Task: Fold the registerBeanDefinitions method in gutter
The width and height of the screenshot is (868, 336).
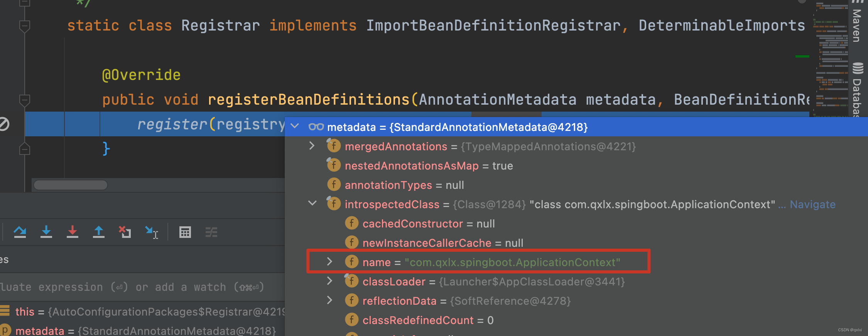Action: click(25, 100)
